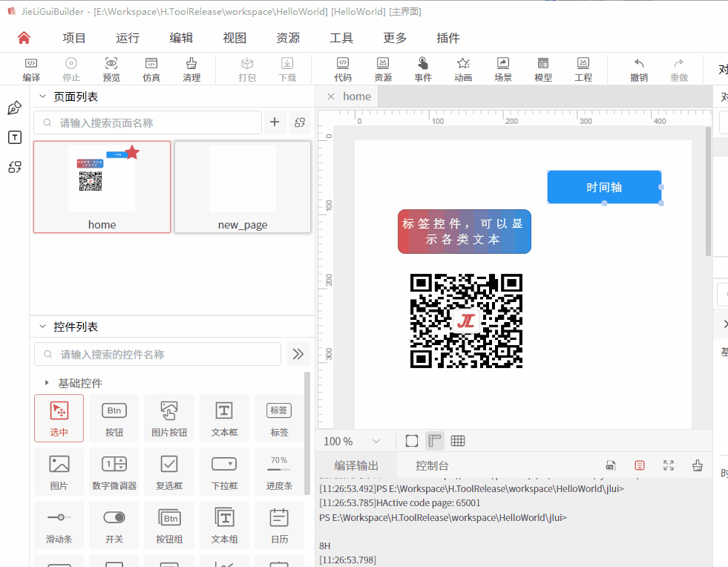
Task: Open the 插件 menu
Action: (448, 38)
